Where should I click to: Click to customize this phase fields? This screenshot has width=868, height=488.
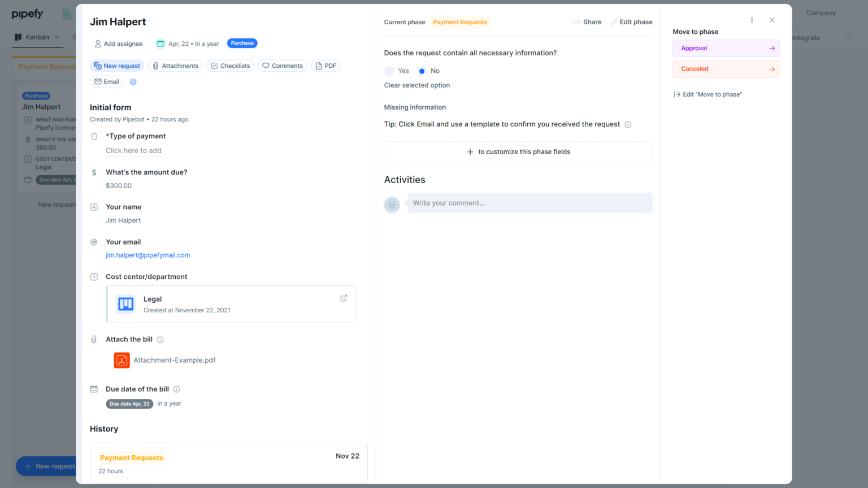[518, 152]
